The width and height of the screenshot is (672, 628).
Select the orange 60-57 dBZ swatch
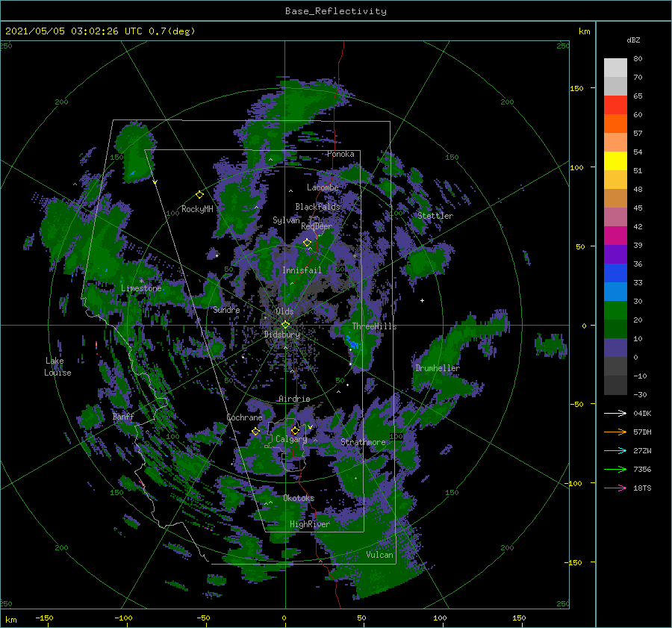tap(615, 123)
